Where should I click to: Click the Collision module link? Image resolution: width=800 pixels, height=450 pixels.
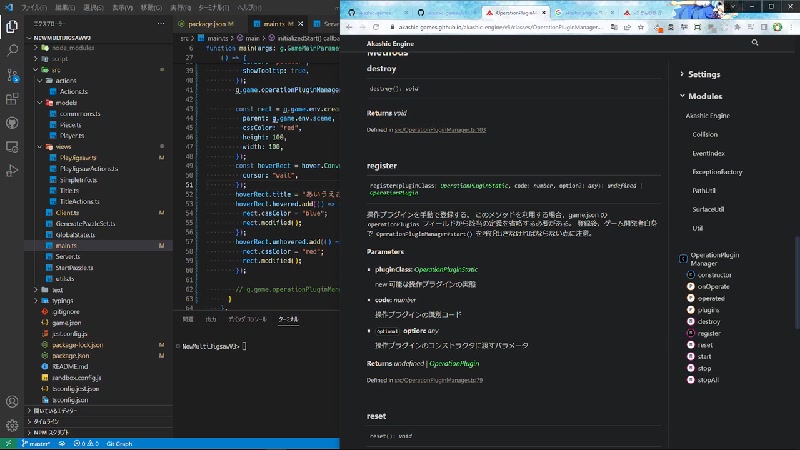pos(705,134)
